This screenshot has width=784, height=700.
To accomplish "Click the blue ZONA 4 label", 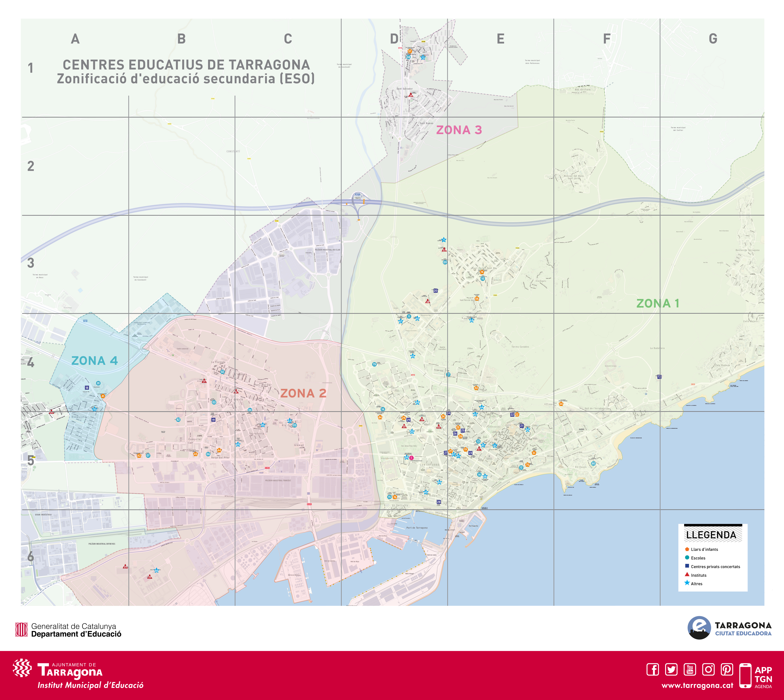I will click(x=95, y=361).
